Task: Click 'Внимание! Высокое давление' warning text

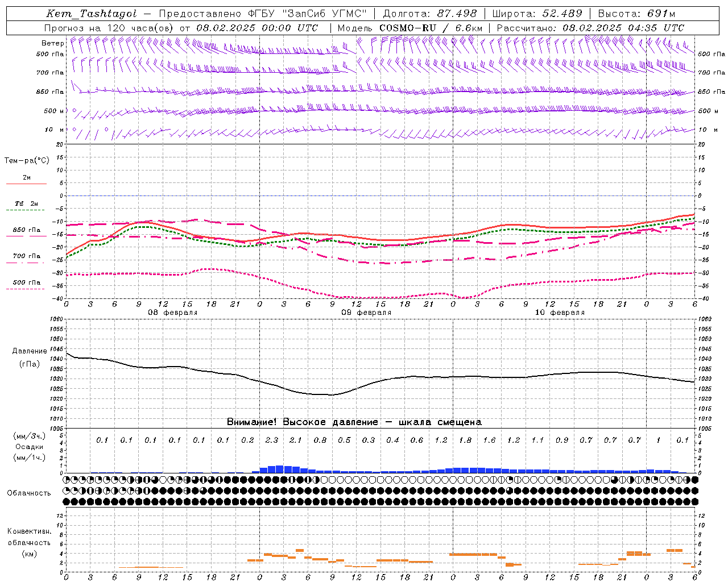Action: [303, 422]
